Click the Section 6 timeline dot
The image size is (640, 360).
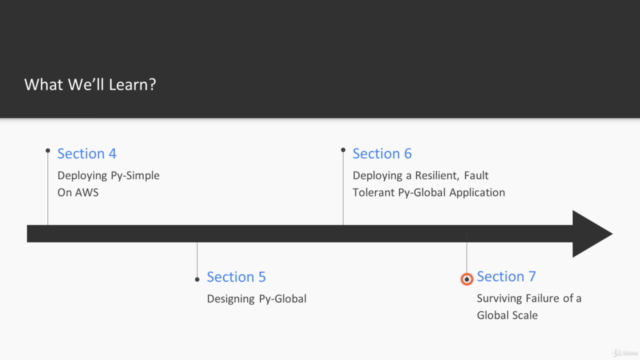[343, 150]
